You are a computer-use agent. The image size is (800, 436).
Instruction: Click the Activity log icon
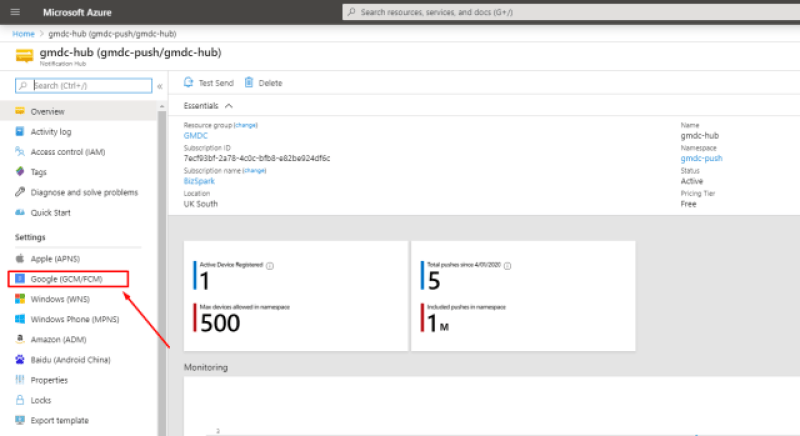tap(20, 131)
